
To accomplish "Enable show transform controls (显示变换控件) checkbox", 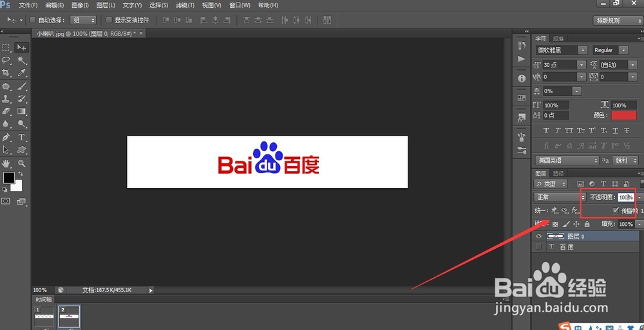I will (109, 20).
